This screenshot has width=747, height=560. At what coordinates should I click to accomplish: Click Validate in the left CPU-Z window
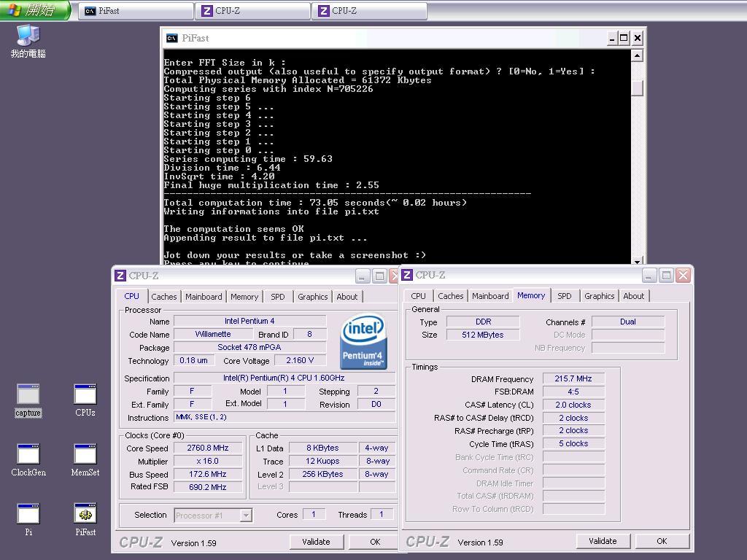(x=317, y=542)
